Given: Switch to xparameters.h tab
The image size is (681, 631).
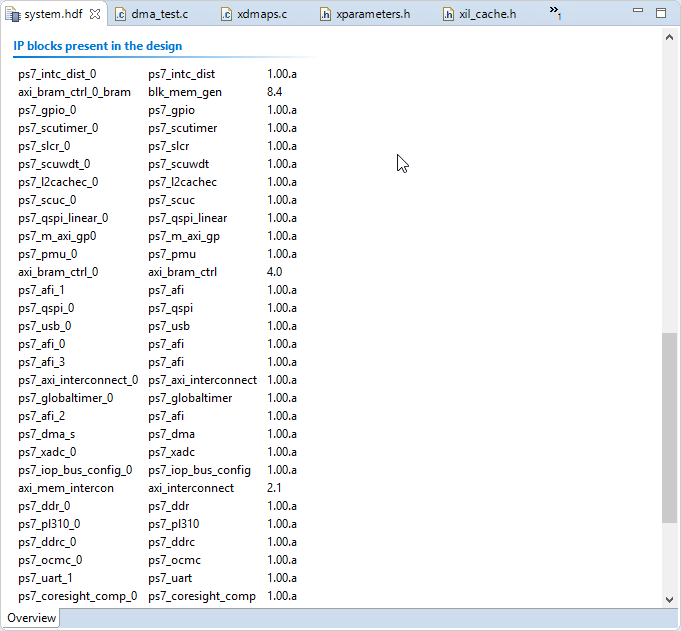Looking at the screenshot, I should pyautogui.click(x=373, y=14).
